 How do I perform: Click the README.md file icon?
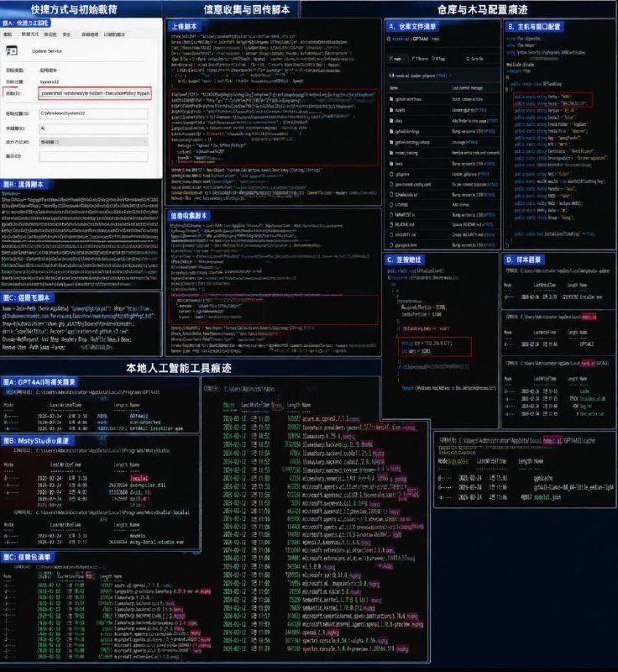pyautogui.click(x=391, y=224)
